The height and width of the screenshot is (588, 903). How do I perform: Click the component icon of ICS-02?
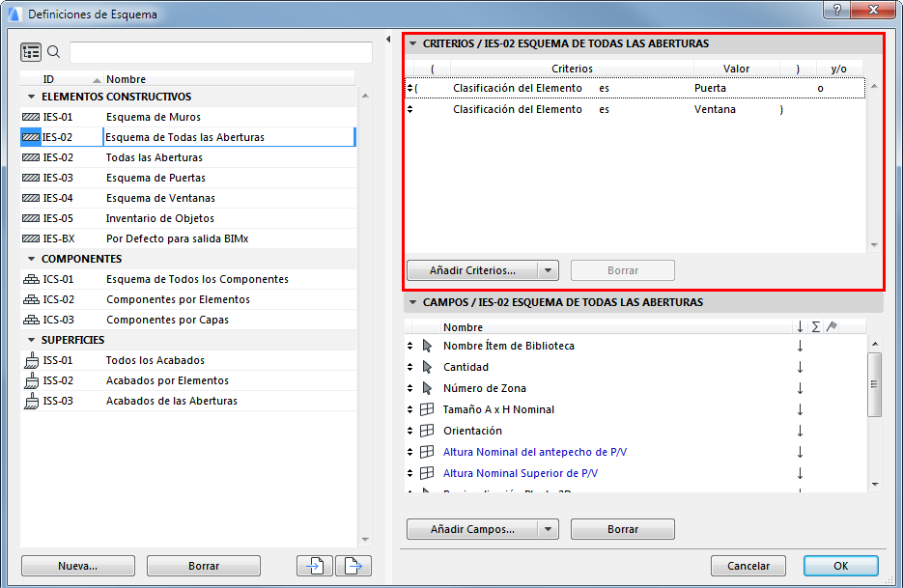pos(31,299)
